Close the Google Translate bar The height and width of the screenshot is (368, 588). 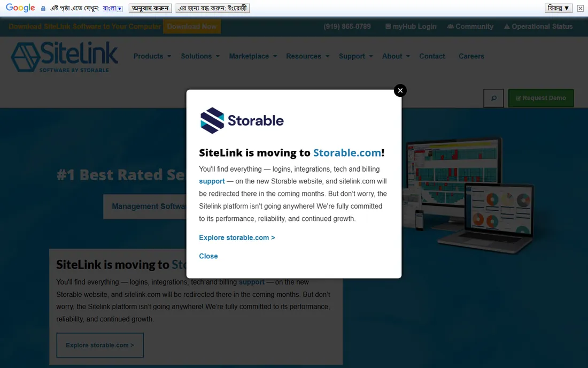pyautogui.click(x=580, y=8)
